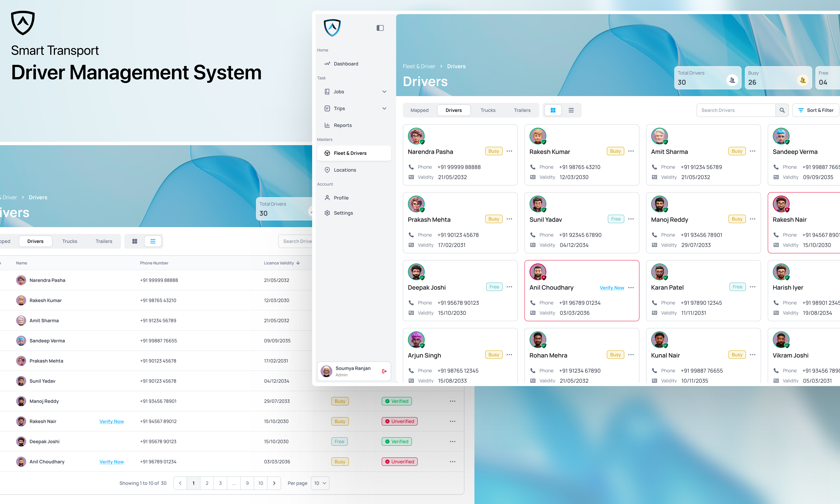The height and width of the screenshot is (504, 840).
Task: Open more options for Rohan Mehra card
Action: [x=631, y=355]
